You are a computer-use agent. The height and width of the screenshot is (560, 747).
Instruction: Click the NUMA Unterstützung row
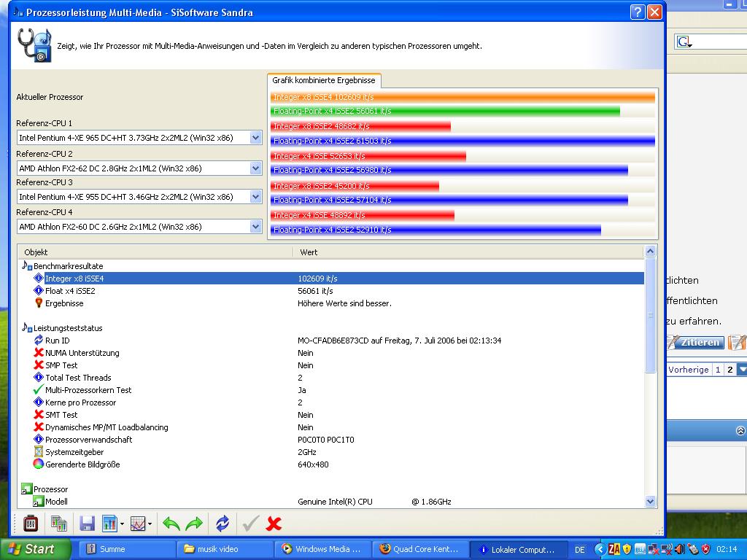[332, 353]
